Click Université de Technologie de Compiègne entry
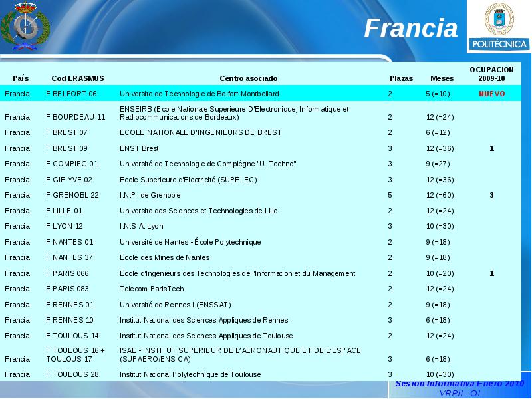The height and width of the screenshot is (399, 532). click(208, 164)
